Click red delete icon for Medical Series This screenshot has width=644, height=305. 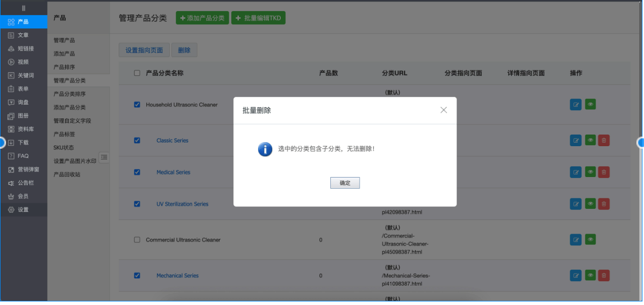click(604, 172)
